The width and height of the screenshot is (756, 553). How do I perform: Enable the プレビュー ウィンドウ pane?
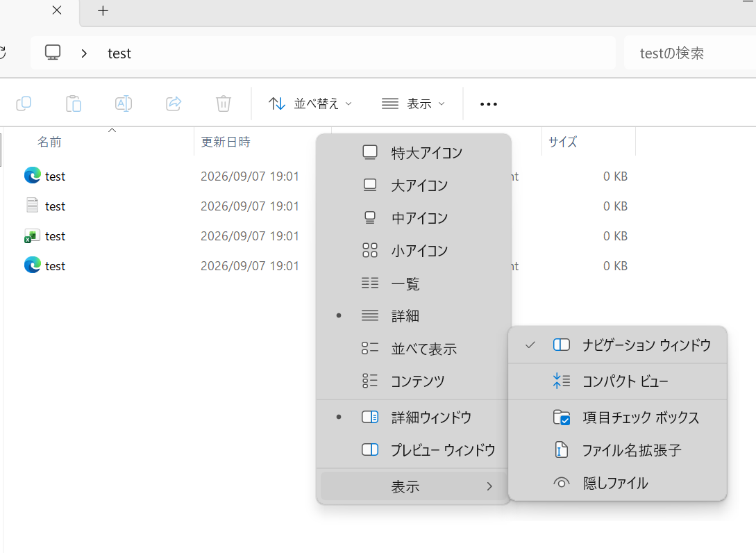[414, 449]
